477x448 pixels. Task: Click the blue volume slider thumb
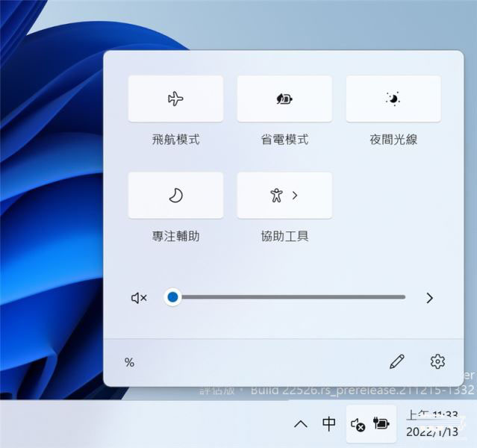pos(173,297)
